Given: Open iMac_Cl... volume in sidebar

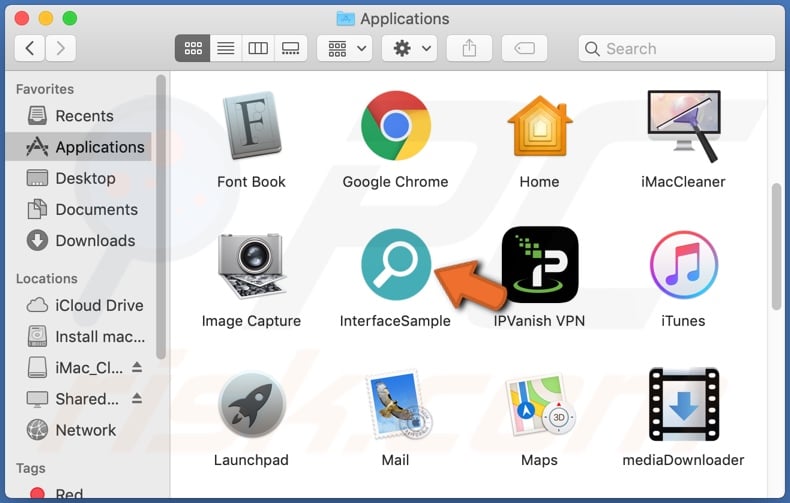Looking at the screenshot, I should (75, 368).
